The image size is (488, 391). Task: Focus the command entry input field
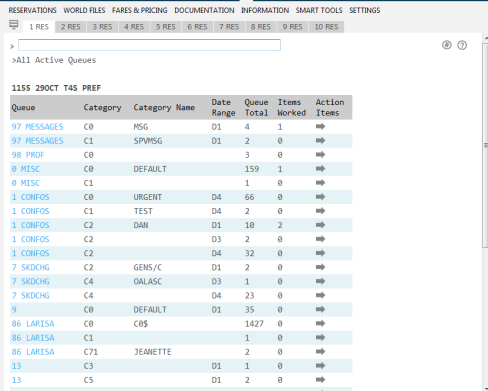(149, 45)
